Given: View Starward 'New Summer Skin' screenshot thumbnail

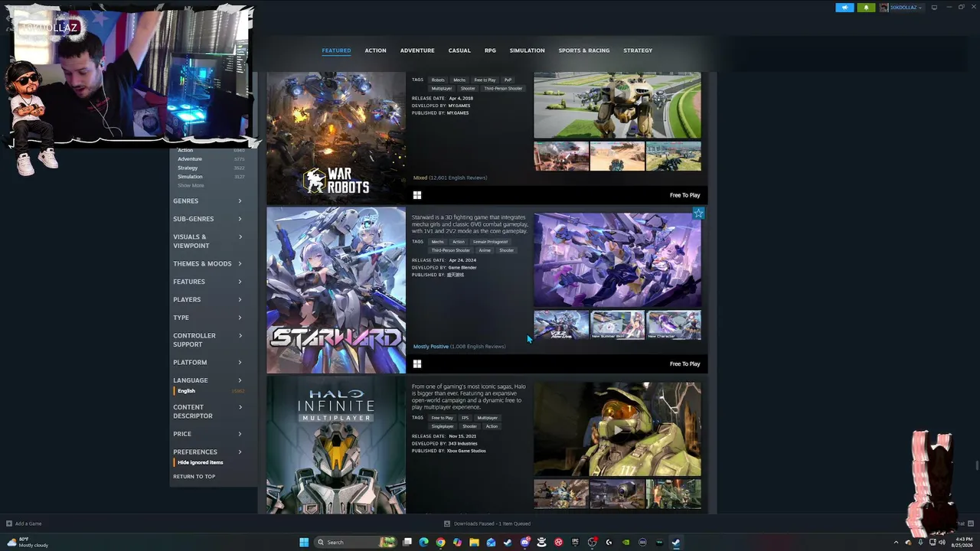Looking at the screenshot, I should pos(617,325).
